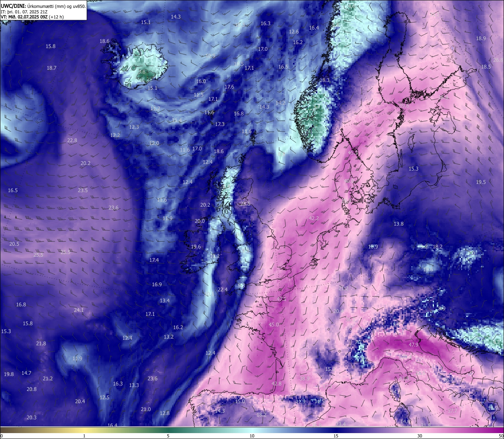Click the 17.6 value on the map
This screenshot has width=504, height=439.
pyautogui.click(x=229, y=87)
